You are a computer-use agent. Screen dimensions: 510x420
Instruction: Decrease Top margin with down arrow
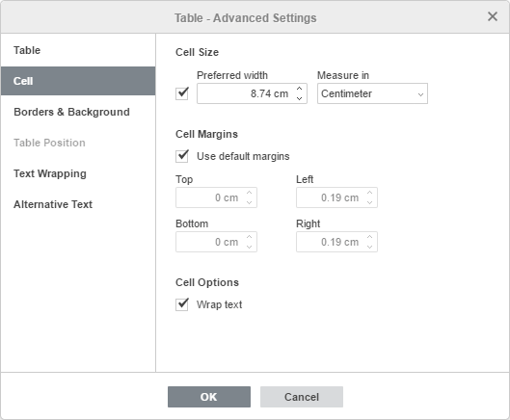pyautogui.click(x=249, y=202)
